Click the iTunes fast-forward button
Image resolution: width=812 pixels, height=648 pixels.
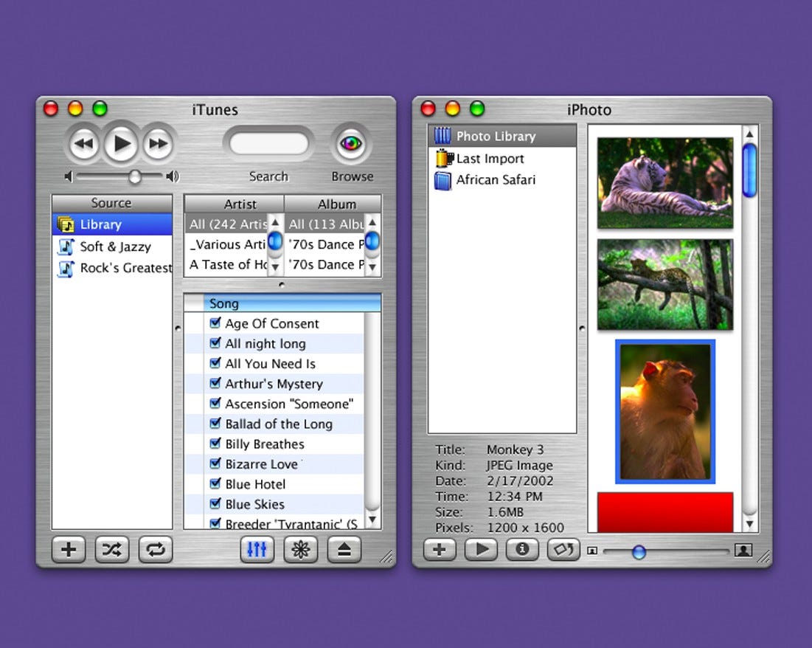click(158, 144)
